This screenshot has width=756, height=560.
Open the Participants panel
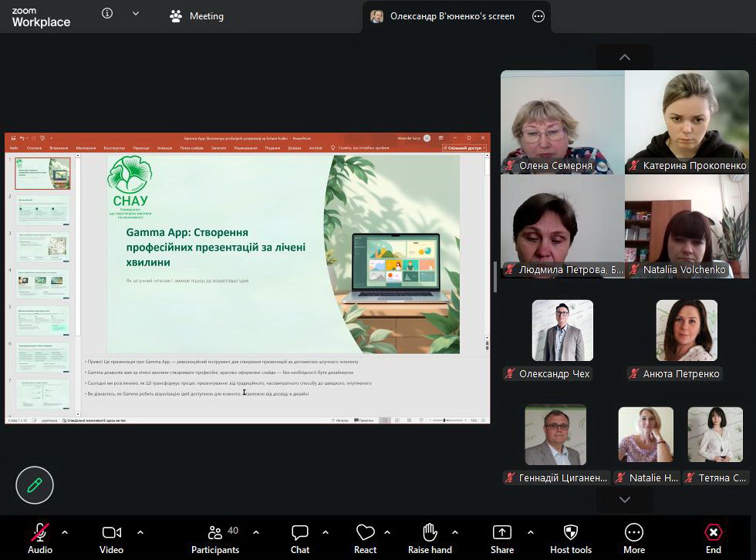coord(215,533)
